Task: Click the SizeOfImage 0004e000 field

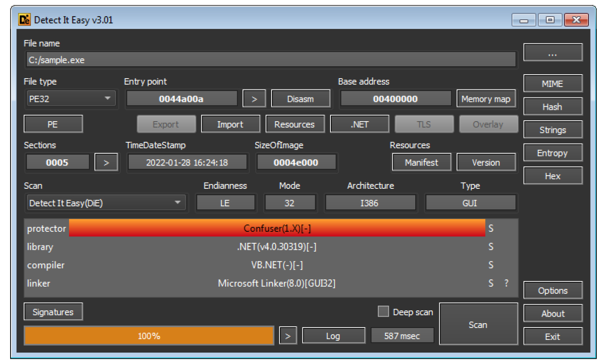Action: (x=296, y=162)
